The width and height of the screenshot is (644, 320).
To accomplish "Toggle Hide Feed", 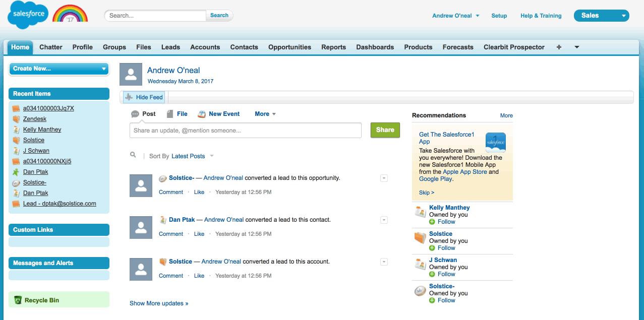I will (x=145, y=97).
